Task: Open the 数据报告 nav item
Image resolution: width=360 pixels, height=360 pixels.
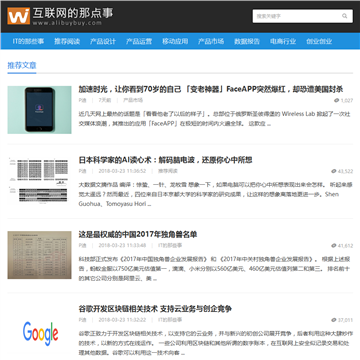Action: click(247, 41)
